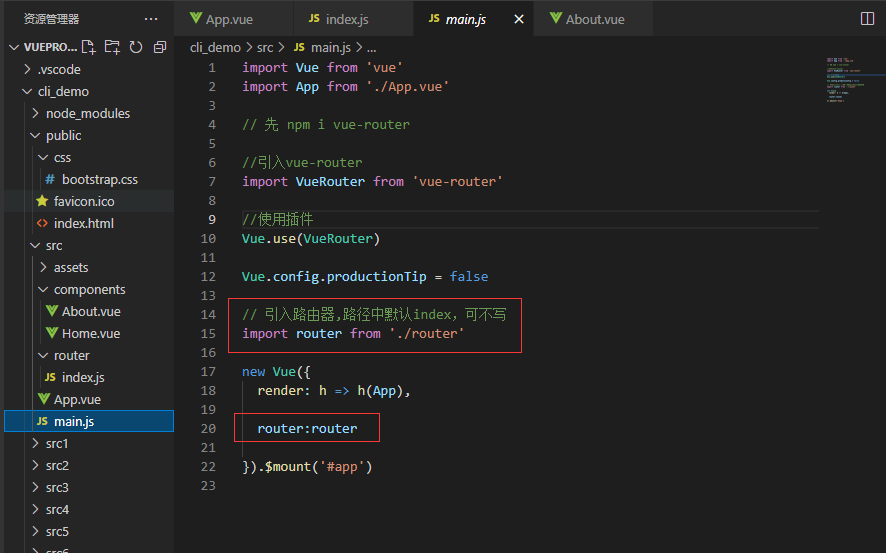Click the 'new Vue({' code line
Viewport: 886px width, 553px height.
coord(276,372)
